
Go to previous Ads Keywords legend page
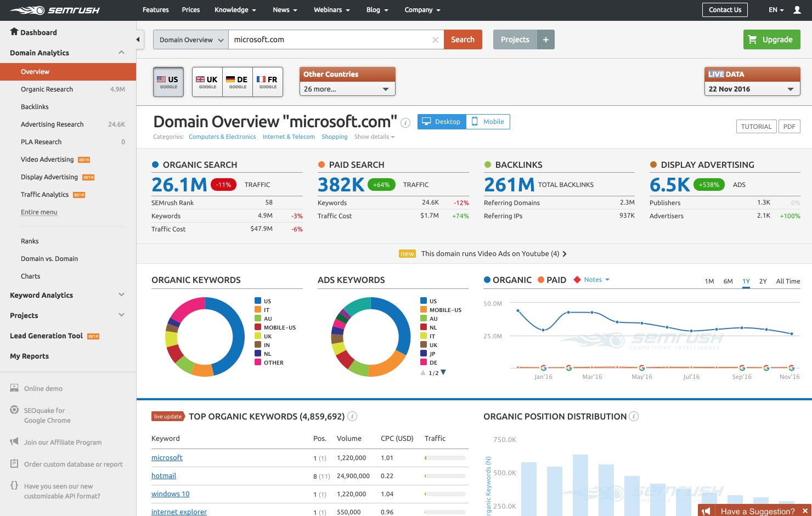423,373
